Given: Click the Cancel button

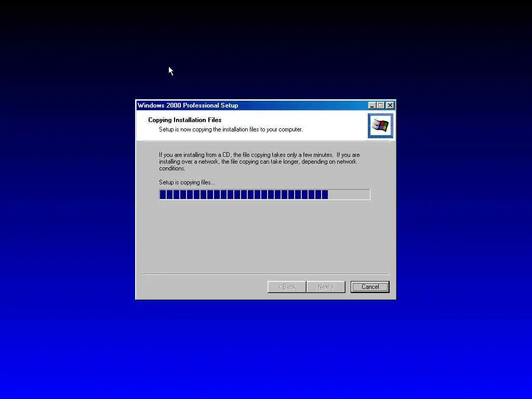Looking at the screenshot, I should click(x=370, y=287).
